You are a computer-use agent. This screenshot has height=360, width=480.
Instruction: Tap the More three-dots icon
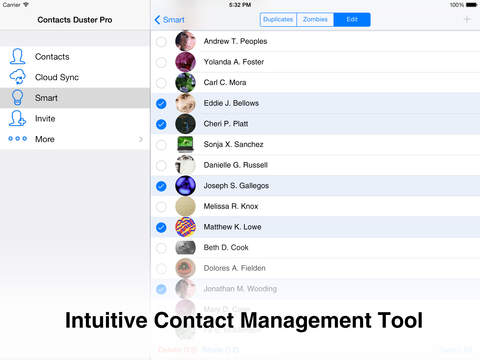pyautogui.click(x=17, y=139)
